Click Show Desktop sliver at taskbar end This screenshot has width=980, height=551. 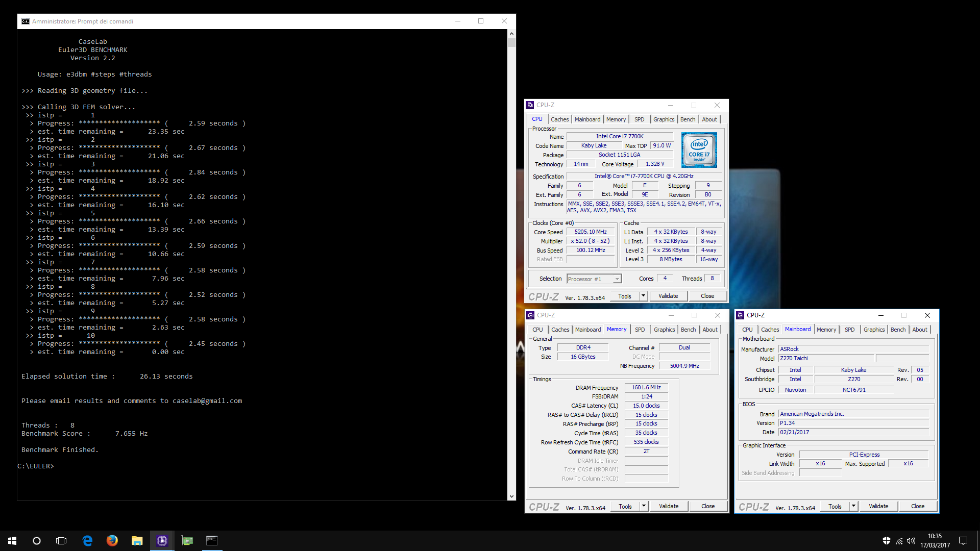tap(978, 541)
